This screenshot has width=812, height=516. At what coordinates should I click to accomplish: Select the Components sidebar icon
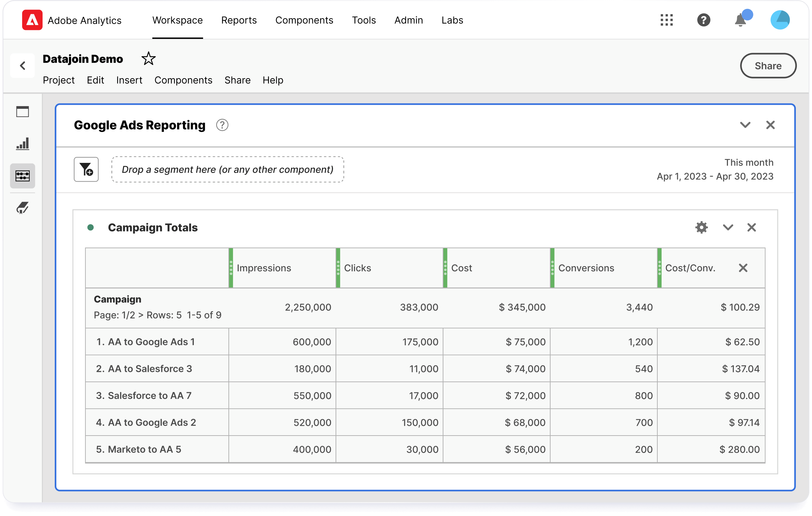(23, 176)
